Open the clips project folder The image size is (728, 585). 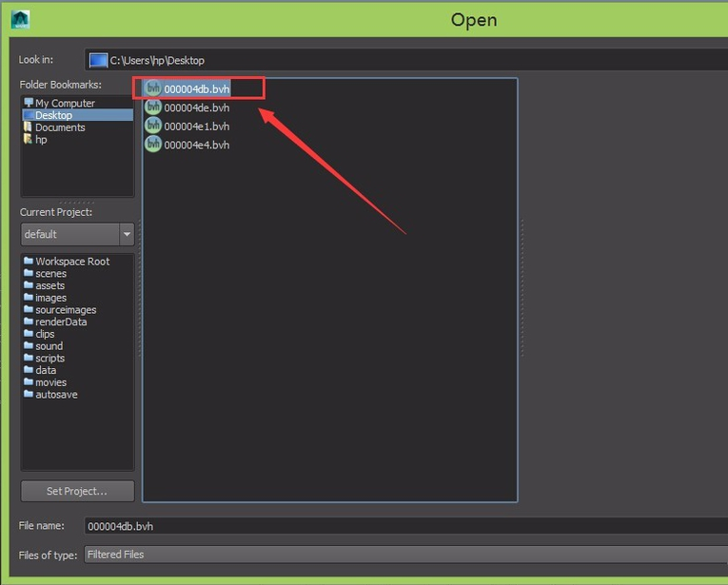(x=45, y=334)
